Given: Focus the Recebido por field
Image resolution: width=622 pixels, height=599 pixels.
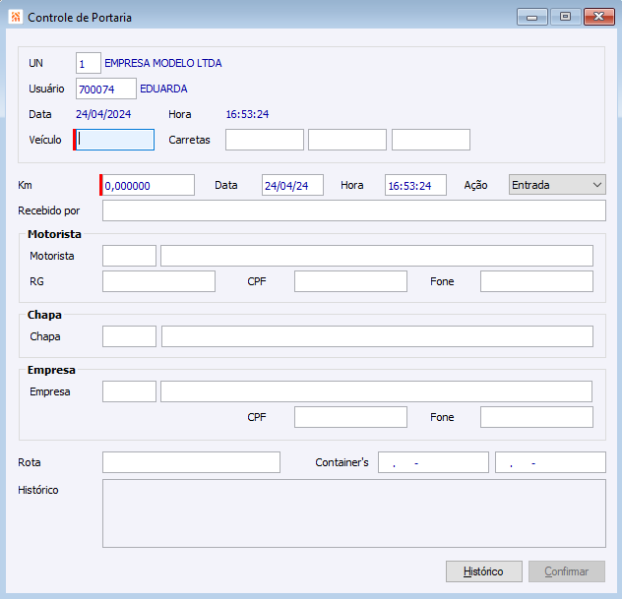Looking at the screenshot, I should (354, 210).
